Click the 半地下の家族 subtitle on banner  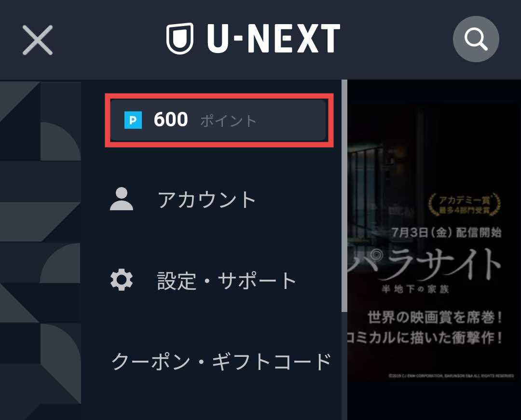coord(415,289)
